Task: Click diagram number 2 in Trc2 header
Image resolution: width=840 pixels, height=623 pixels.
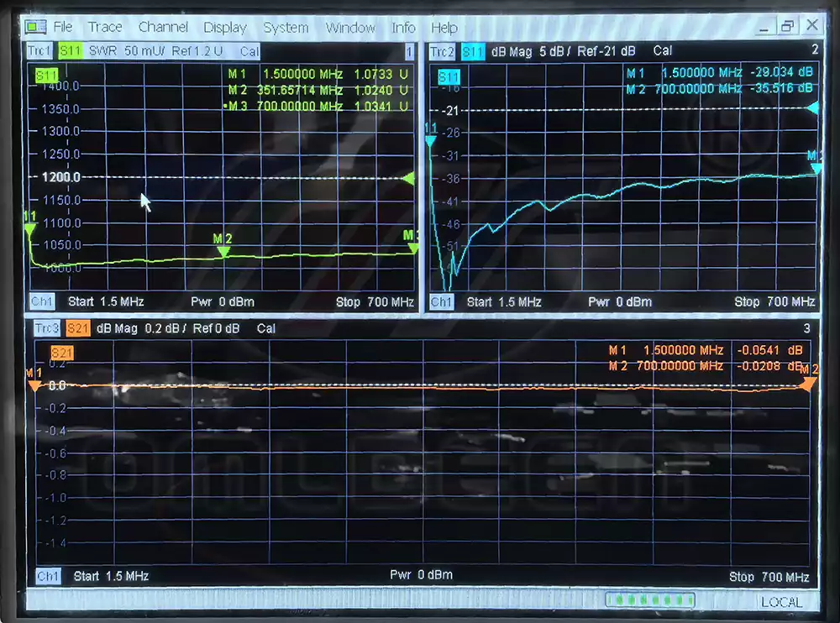Action: pos(815,50)
